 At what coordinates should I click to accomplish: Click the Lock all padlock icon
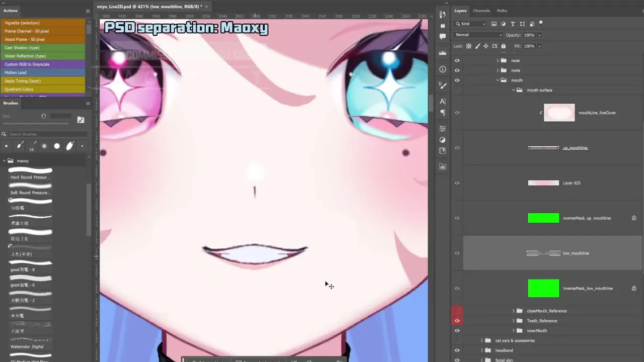coord(504,46)
